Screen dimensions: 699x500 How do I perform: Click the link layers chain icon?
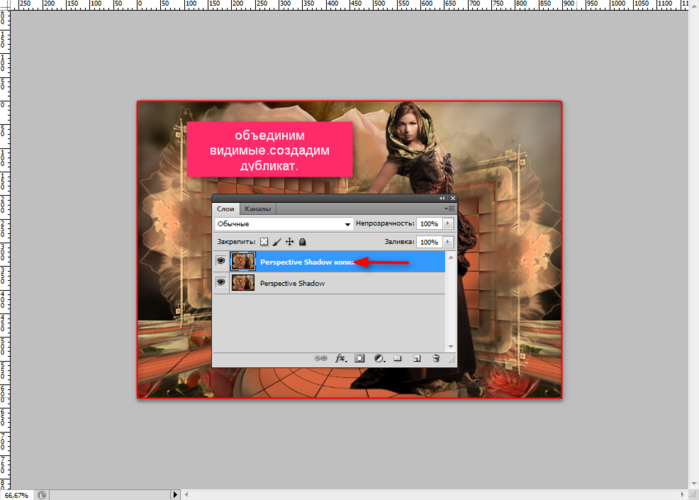pyautogui.click(x=321, y=358)
